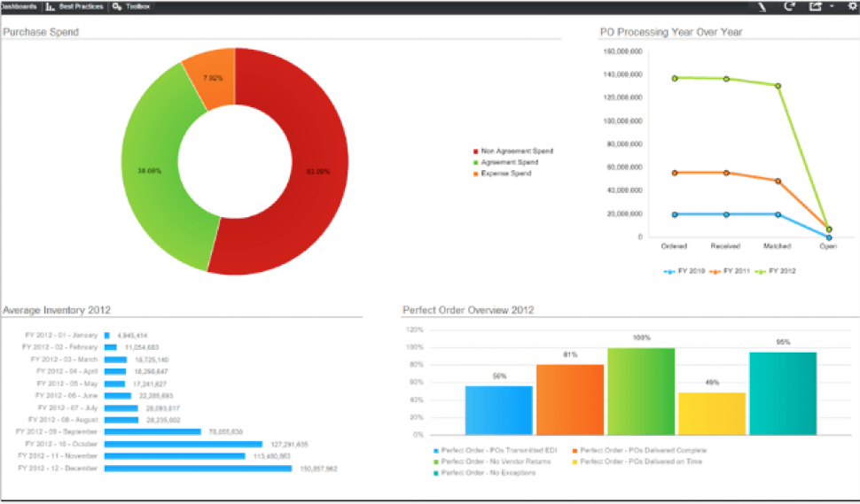Click the FY 2011 Received data point

(x=726, y=173)
